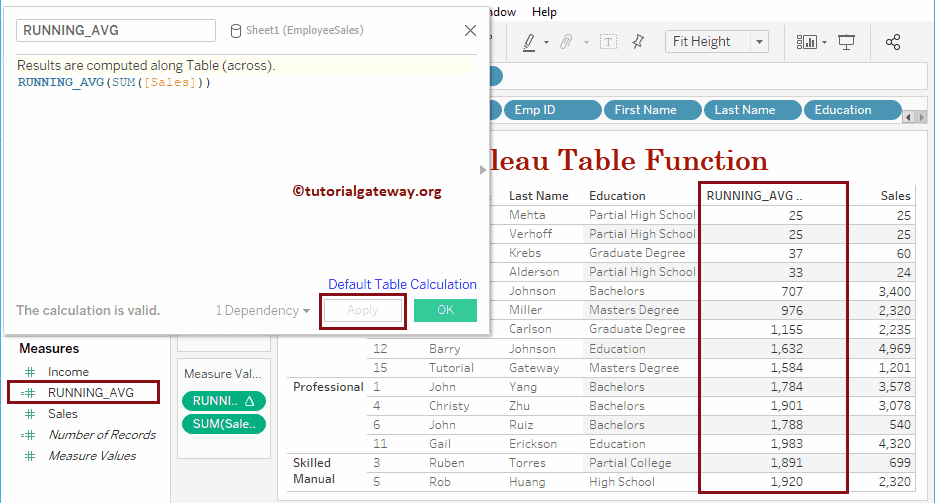Select the Education pill on shelf

[x=853, y=110]
